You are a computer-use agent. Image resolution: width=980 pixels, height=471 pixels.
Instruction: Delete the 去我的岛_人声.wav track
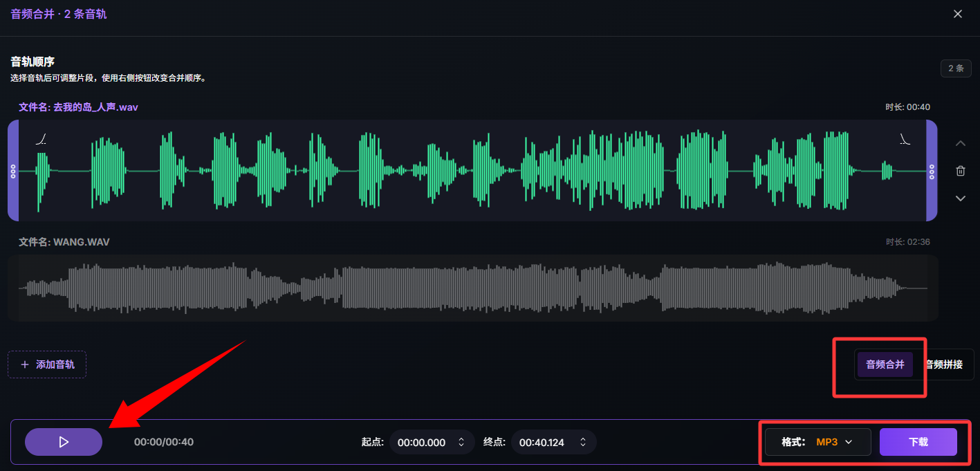(x=960, y=171)
